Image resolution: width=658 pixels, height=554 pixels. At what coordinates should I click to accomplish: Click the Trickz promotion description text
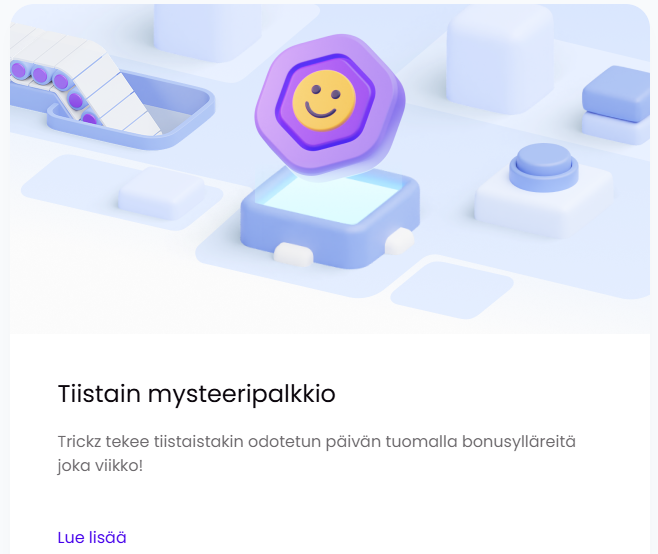click(x=317, y=454)
